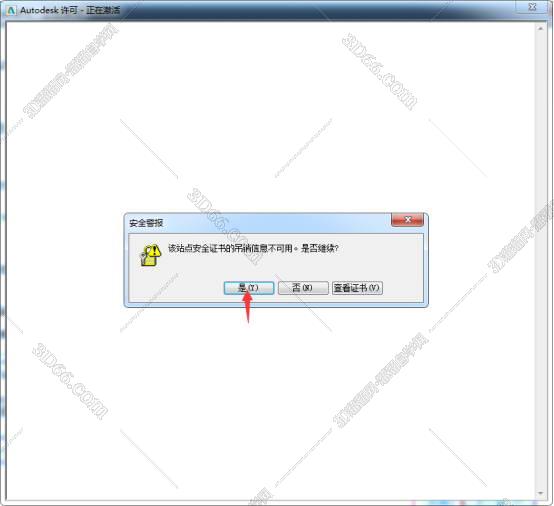Confirm with the 是(Y) button

coord(249,288)
